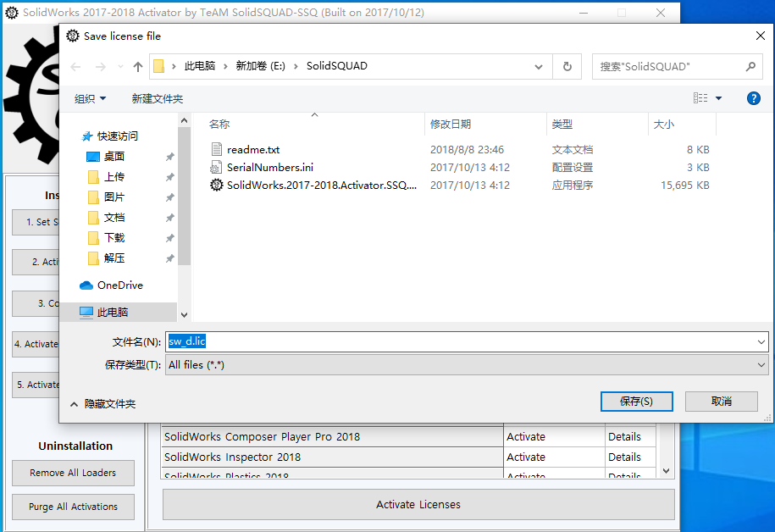Image resolution: width=775 pixels, height=532 pixels.
Task: Click 新加卷 (E:) in the address breadcrumb
Action: pyautogui.click(x=261, y=66)
